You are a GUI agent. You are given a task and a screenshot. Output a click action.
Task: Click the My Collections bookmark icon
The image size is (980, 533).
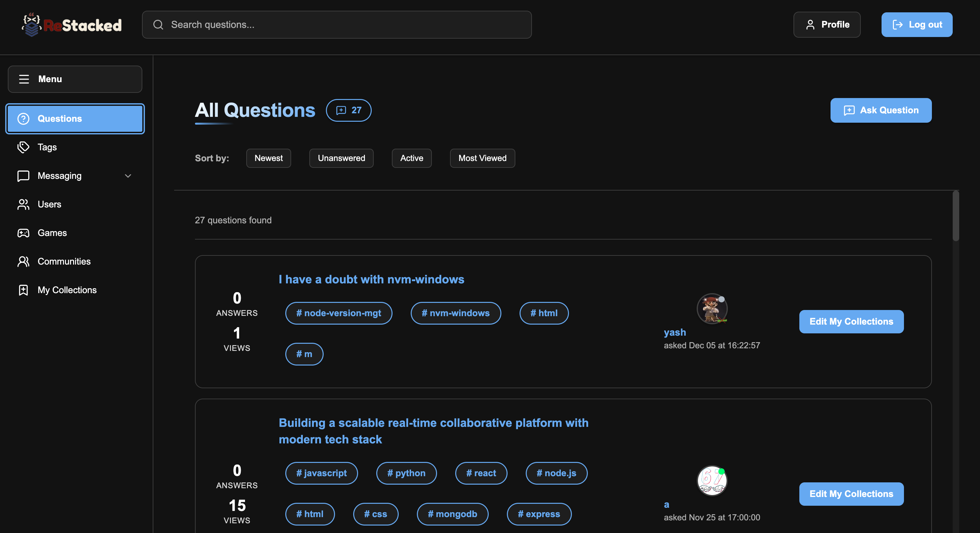pyautogui.click(x=23, y=290)
